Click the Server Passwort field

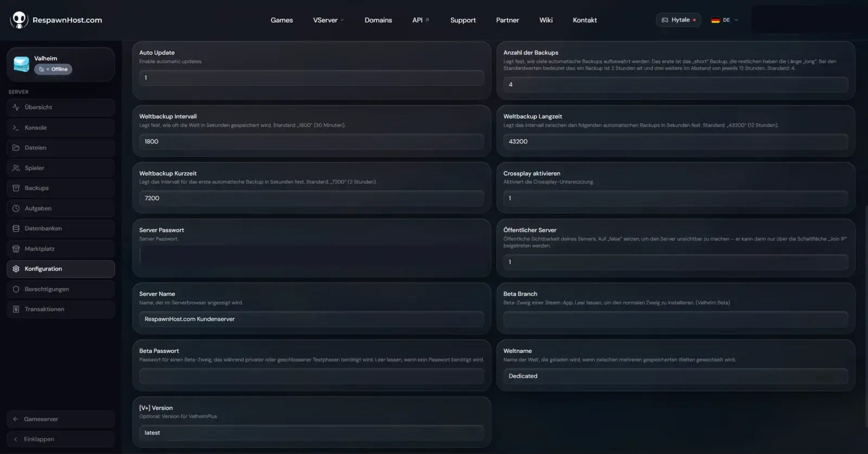[311, 255]
